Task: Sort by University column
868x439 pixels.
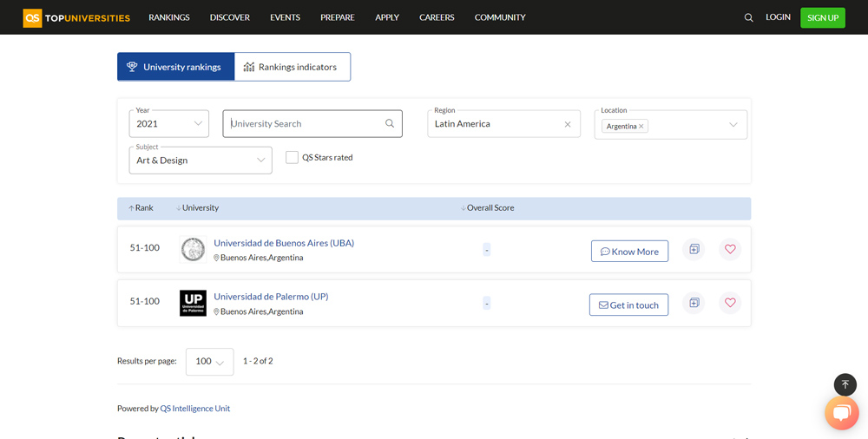Action: click(197, 208)
